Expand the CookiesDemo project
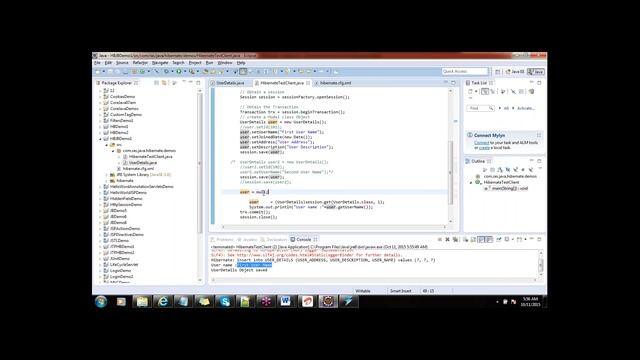 pyautogui.click(x=100, y=97)
